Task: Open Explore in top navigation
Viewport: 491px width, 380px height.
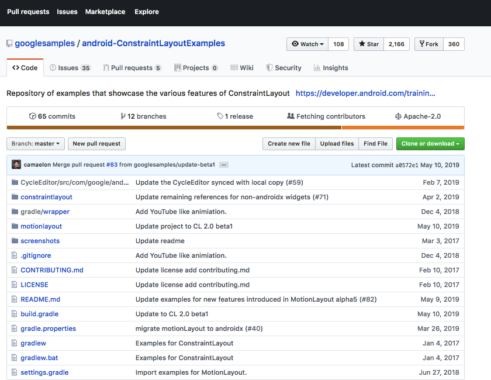Action: click(x=147, y=12)
